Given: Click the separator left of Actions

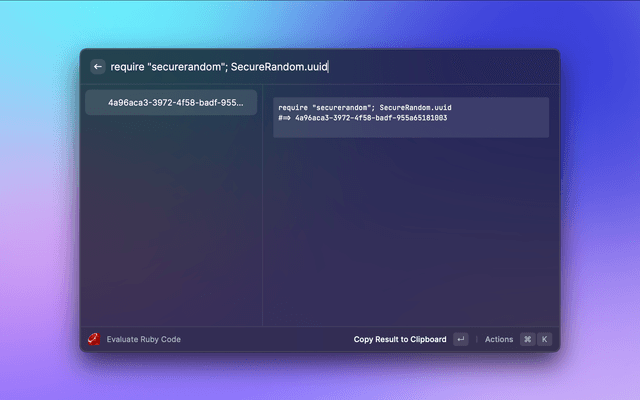Looking at the screenshot, I should pos(476,339).
